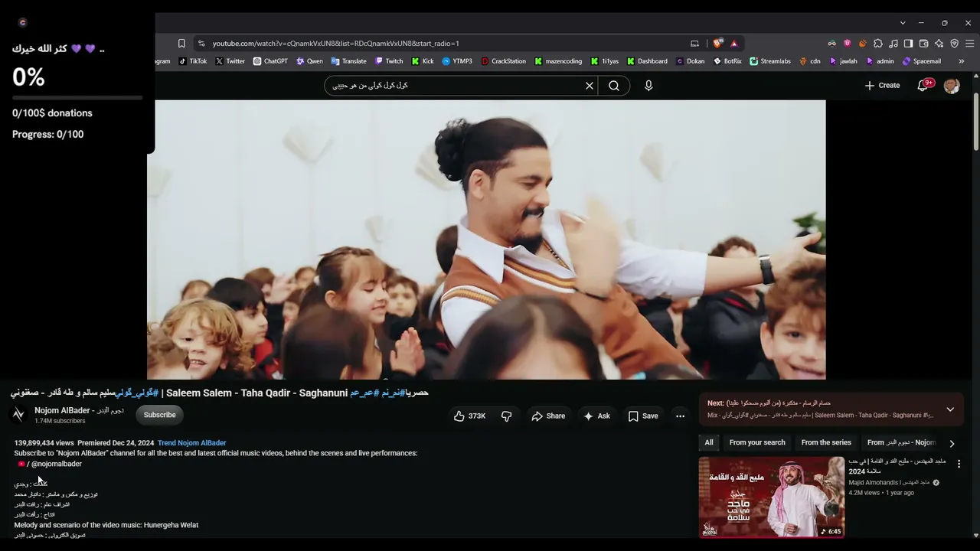Select the From your search chip
The height and width of the screenshot is (551, 980).
757,442
